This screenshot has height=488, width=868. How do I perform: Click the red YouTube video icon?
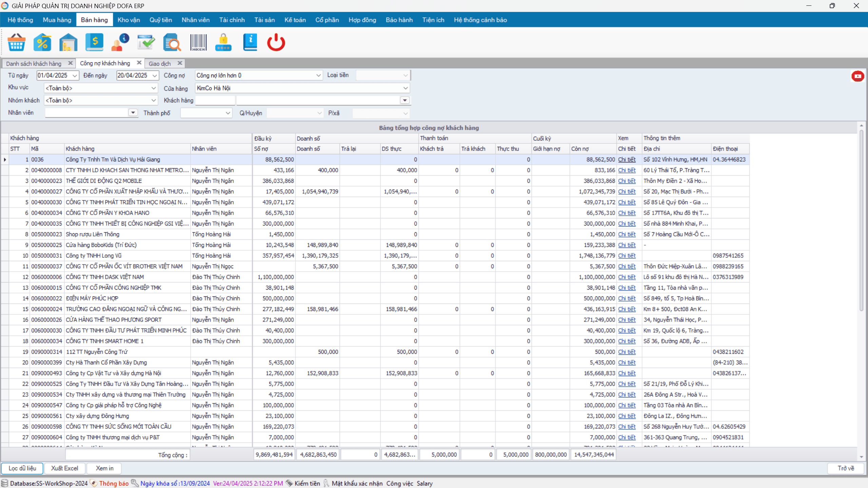(x=857, y=76)
